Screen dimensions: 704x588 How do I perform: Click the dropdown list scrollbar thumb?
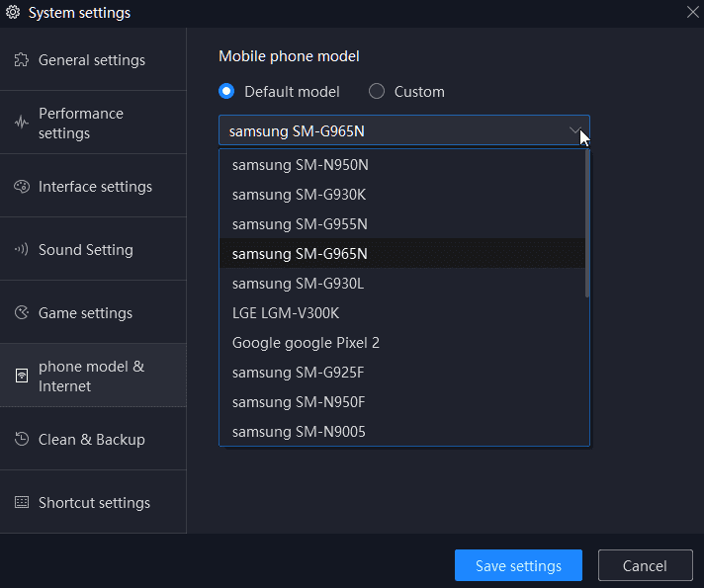(587, 223)
